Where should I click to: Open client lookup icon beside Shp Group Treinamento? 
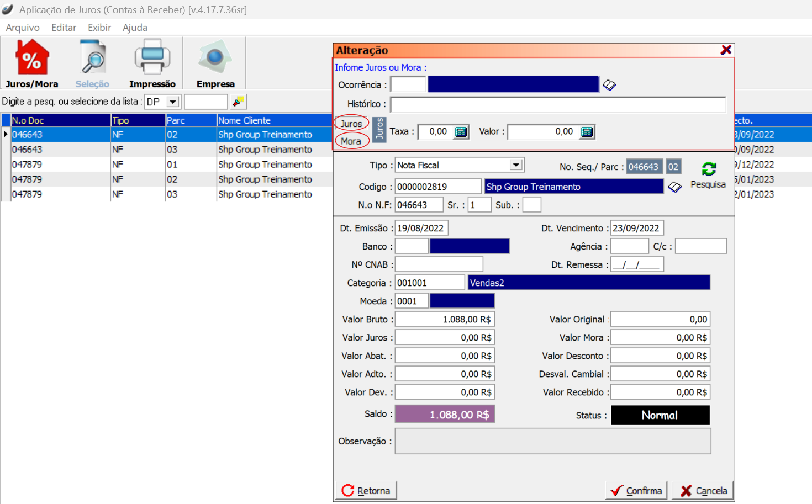point(674,187)
